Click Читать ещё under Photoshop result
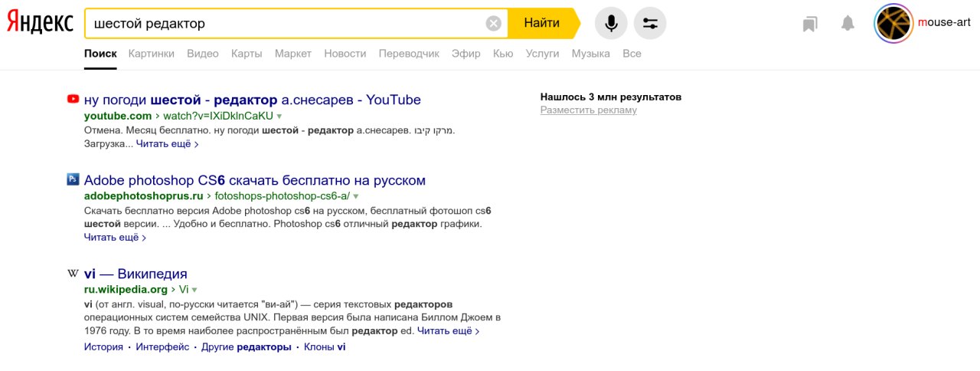This screenshot has width=980, height=371. 115,238
